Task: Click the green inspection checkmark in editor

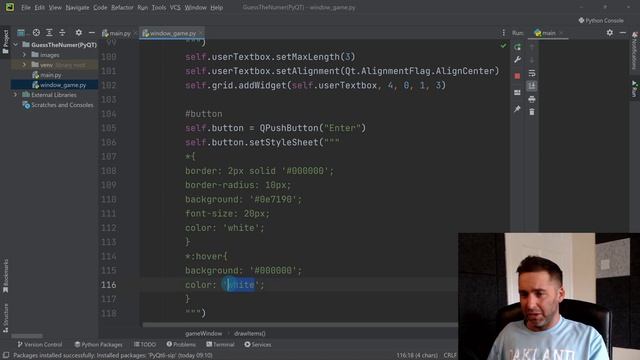Action: [503, 46]
